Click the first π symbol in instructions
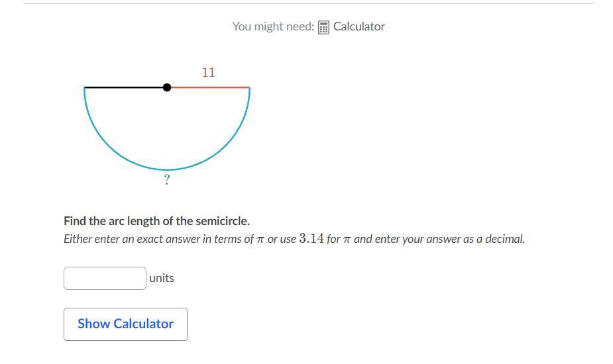 (260, 240)
